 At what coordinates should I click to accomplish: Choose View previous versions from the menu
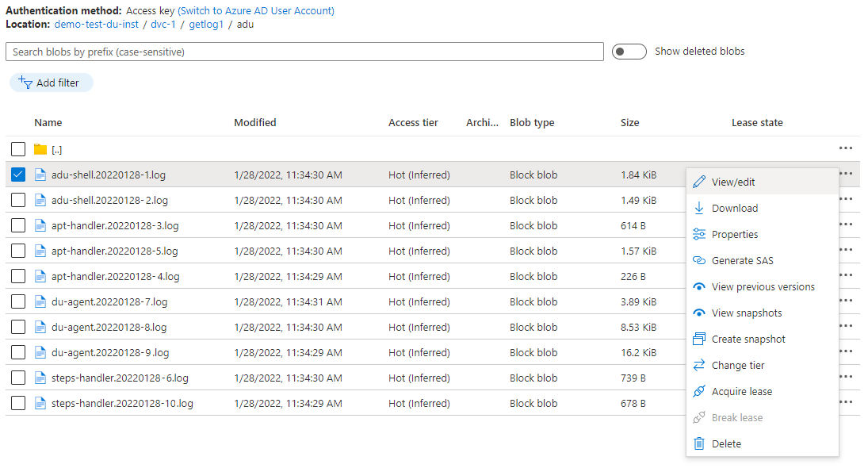763,287
